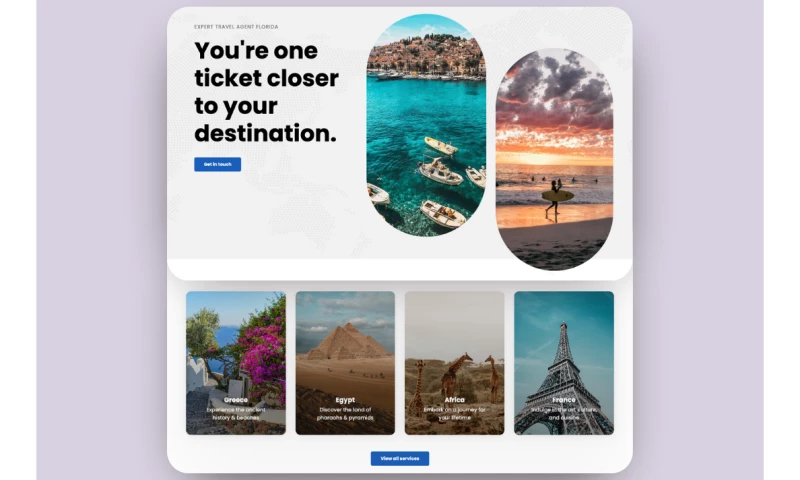This screenshot has width=800, height=480.
Task: Click the surfer silhouette holding a board
Action: click(x=555, y=198)
